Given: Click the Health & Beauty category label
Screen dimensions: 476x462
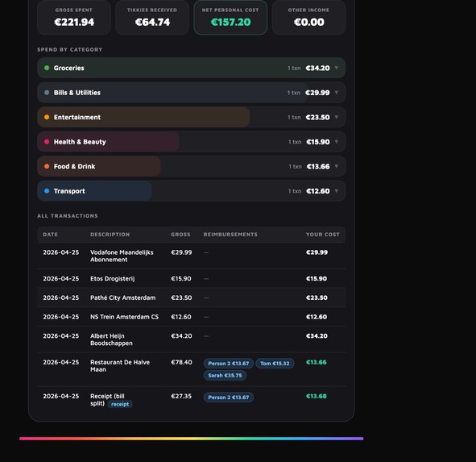Looking at the screenshot, I should 80,142.
